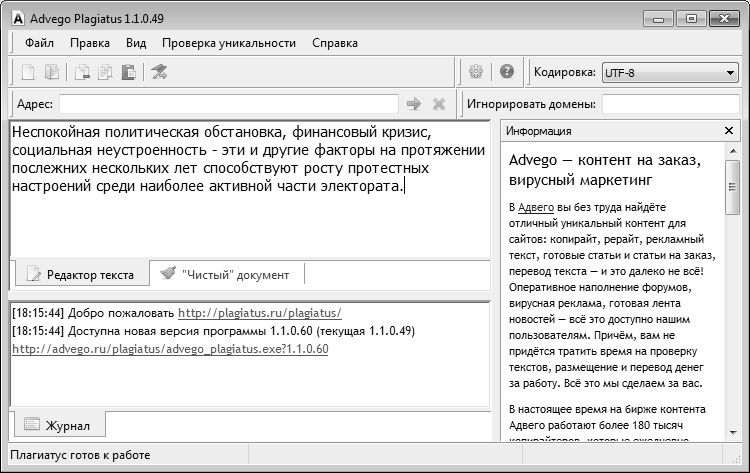Open the Проверка уникальности menu
The width and height of the screenshot is (750, 473).
(229, 43)
